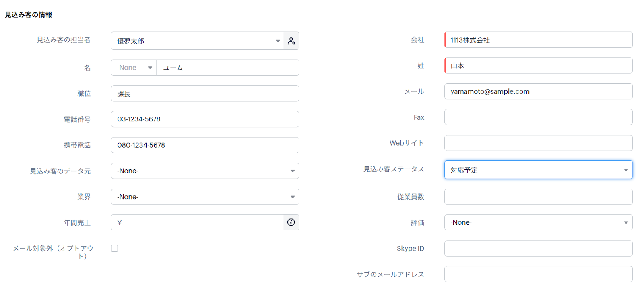Click the 職位 job title field
Screen dimensions: 644x286
click(x=205, y=94)
